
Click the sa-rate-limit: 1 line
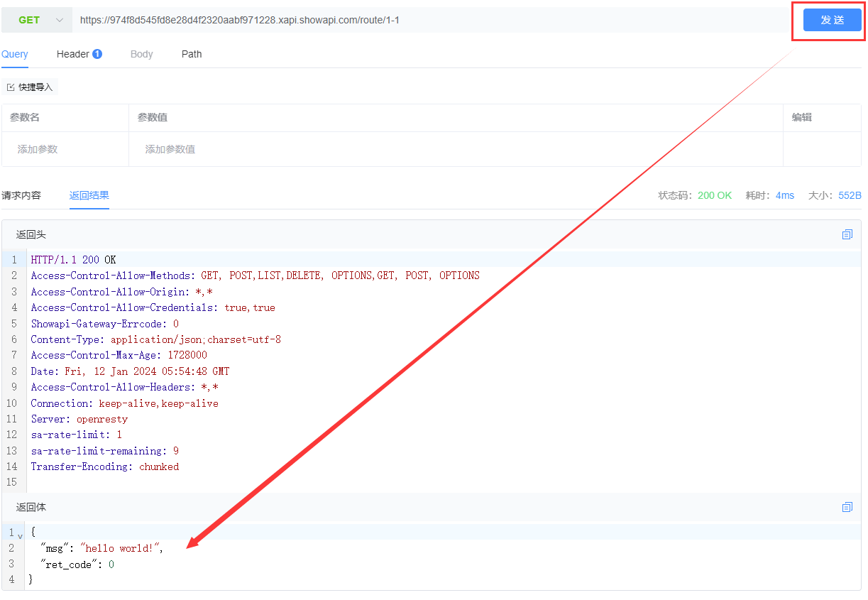pyautogui.click(x=76, y=435)
